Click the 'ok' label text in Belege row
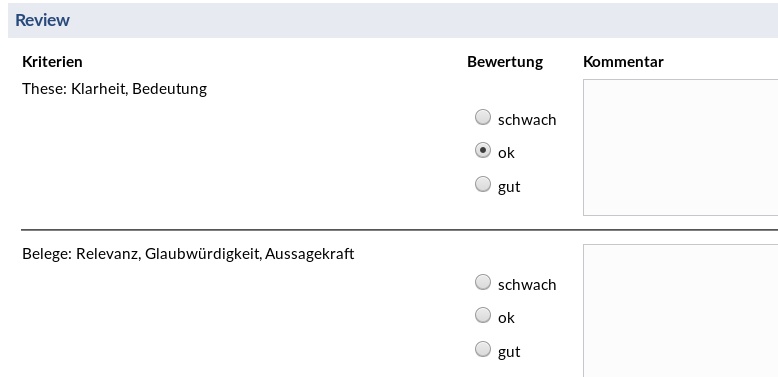 pos(506,318)
